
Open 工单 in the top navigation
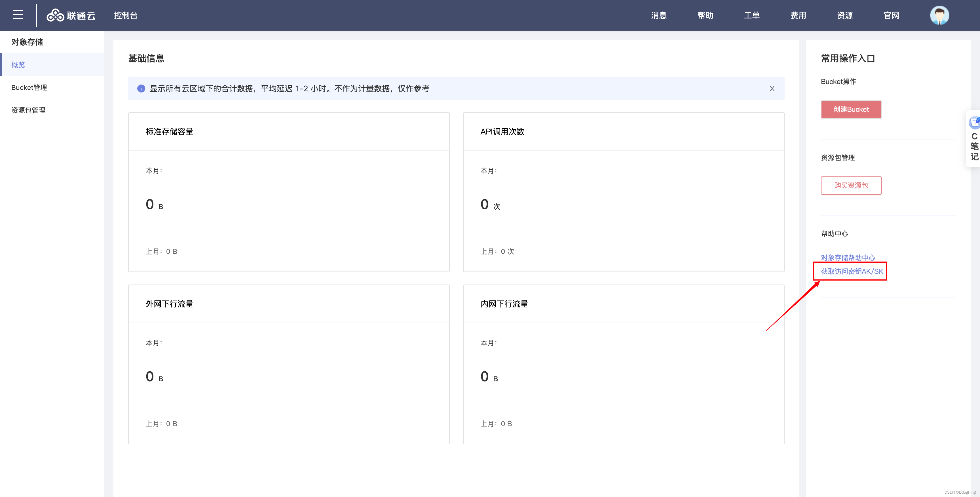(x=751, y=15)
